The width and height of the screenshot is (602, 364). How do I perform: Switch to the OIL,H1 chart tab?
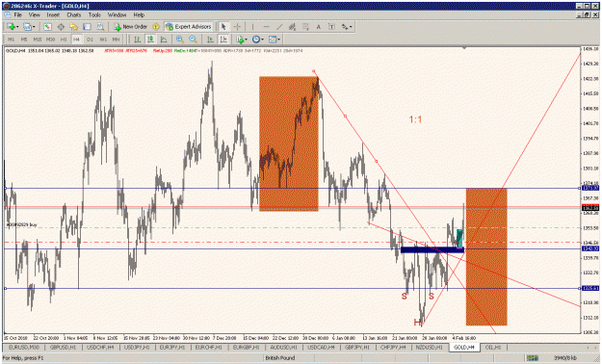pos(493,347)
